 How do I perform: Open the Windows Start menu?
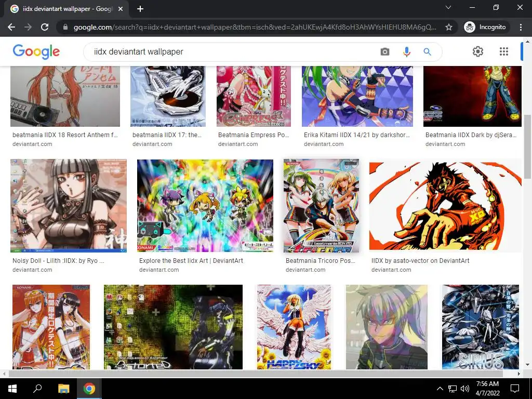[x=12, y=389]
